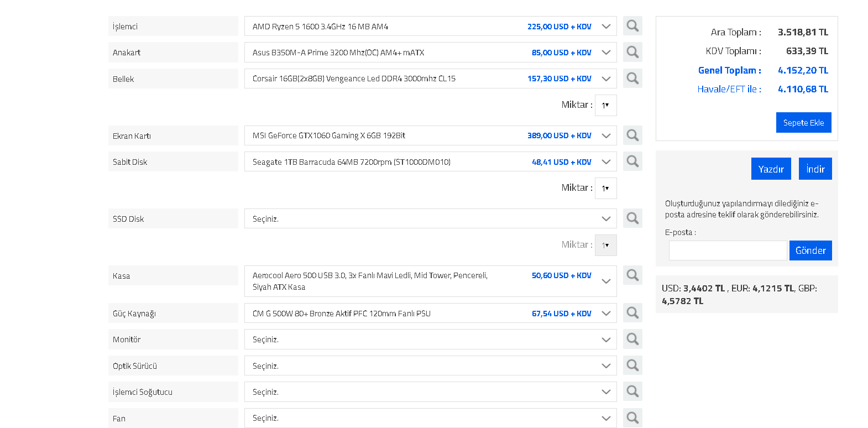Open the Monitör Seçiniz dropdown
This screenshot has height=428, width=868.
(x=430, y=339)
